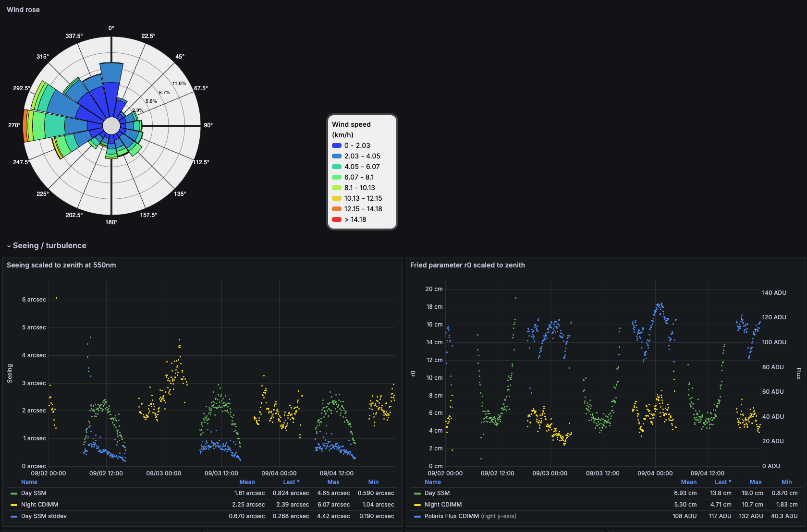The width and height of the screenshot is (807, 532).
Task: Click the 10.13 - 12.15 wind speed legend entry
Action: coord(357,198)
